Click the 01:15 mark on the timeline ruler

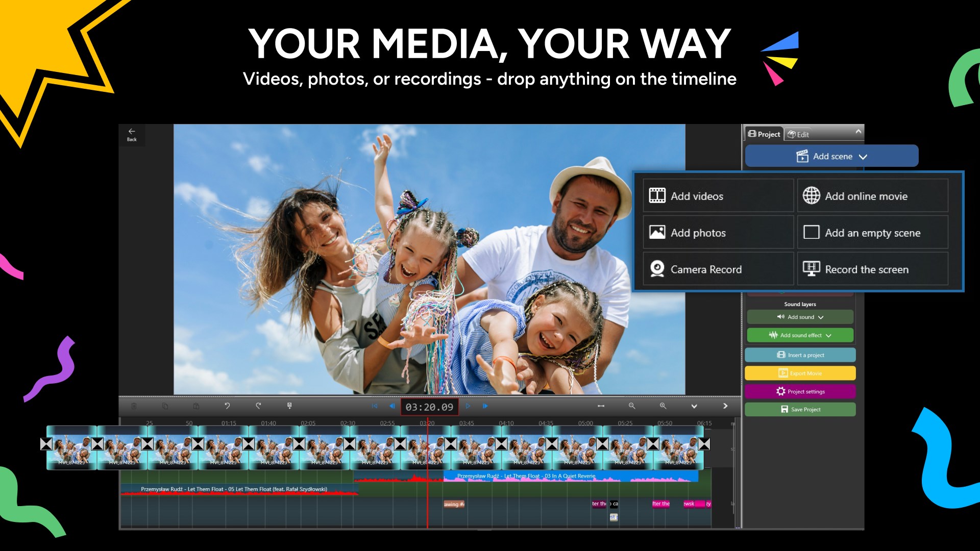click(x=229, y=423)
